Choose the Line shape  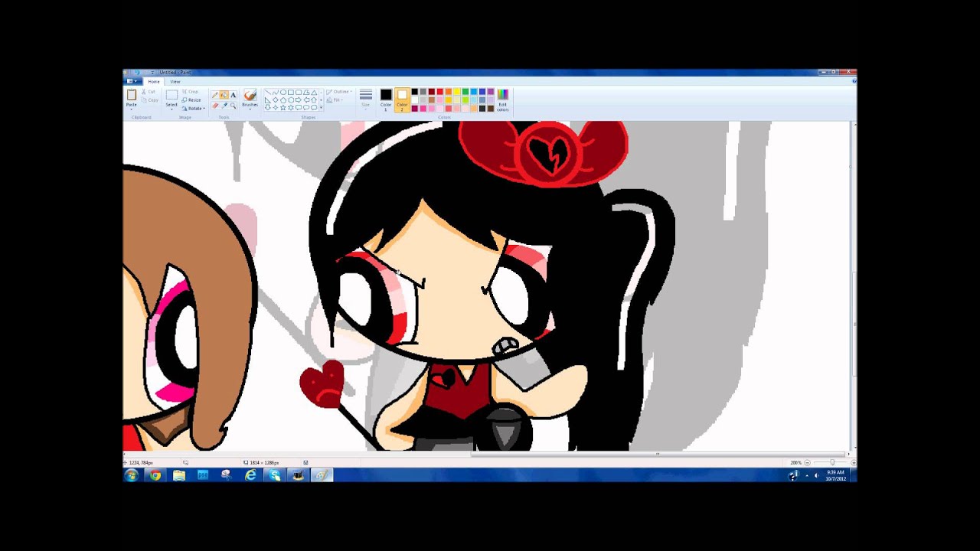click(x=268, y=92)
